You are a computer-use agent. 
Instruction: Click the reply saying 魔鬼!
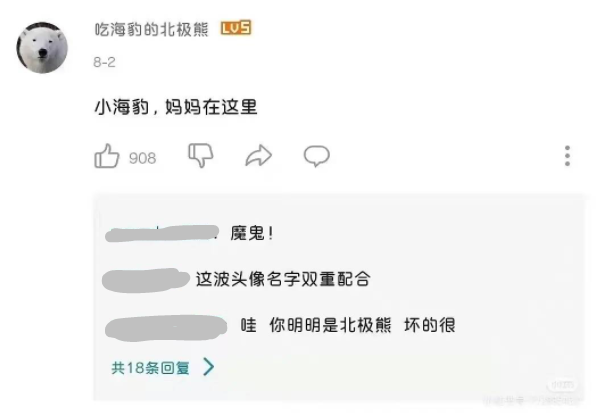click(x=252, y=233)
